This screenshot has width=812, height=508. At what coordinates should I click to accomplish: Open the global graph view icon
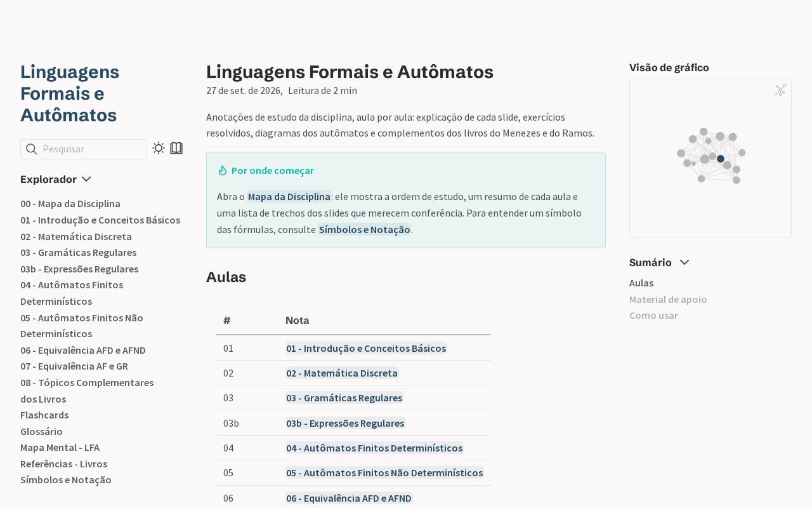click(780, 90)
